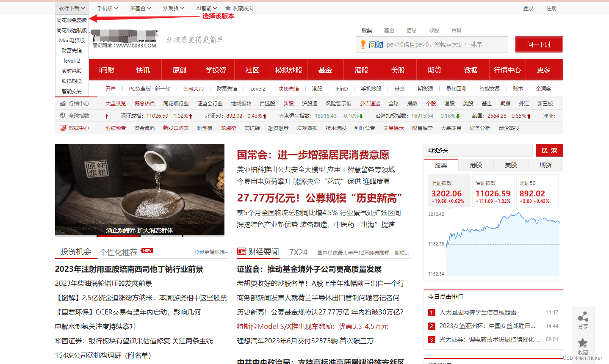Open 问财 in the red navigation bar

(107, 70)
